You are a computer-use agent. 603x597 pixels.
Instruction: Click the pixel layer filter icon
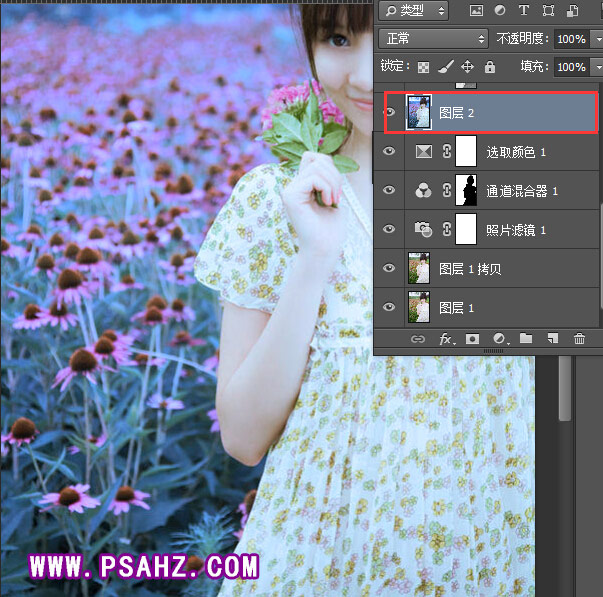[476, 11]
